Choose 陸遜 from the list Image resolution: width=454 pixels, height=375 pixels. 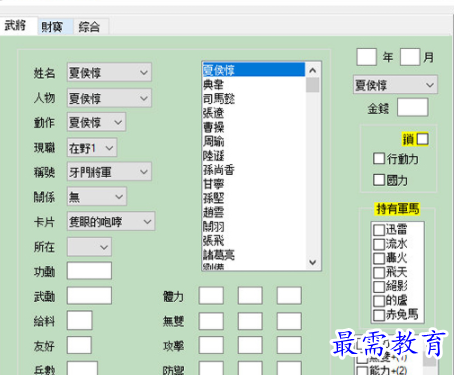point(254,156)
